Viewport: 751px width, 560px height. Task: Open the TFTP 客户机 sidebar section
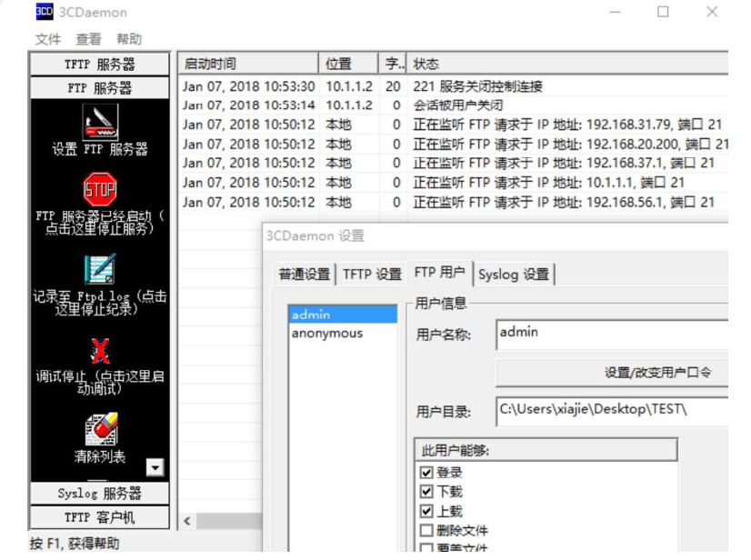(x=100, y=517)
